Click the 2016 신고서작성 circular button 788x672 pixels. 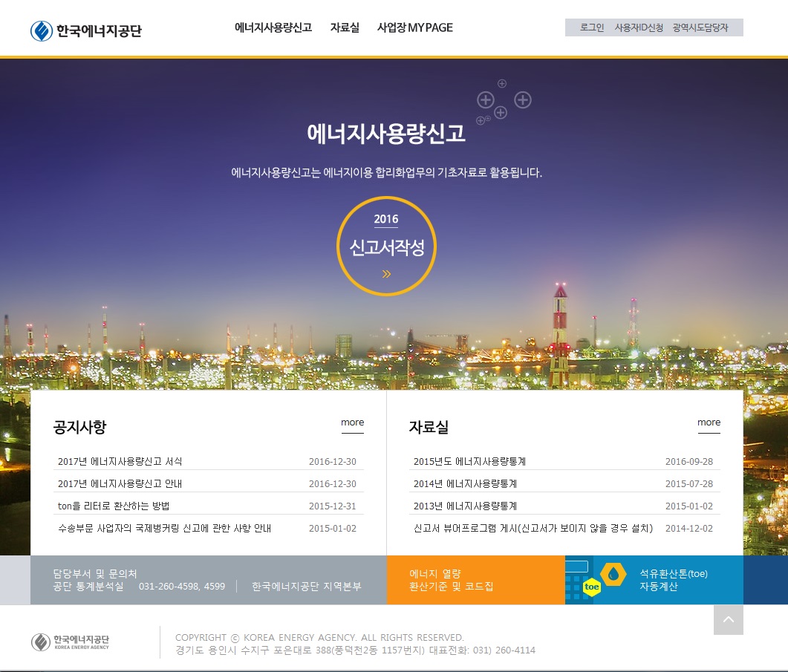386,246
